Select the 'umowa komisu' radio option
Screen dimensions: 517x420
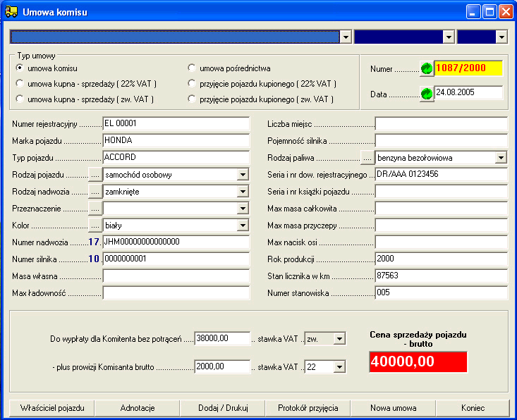20,68
